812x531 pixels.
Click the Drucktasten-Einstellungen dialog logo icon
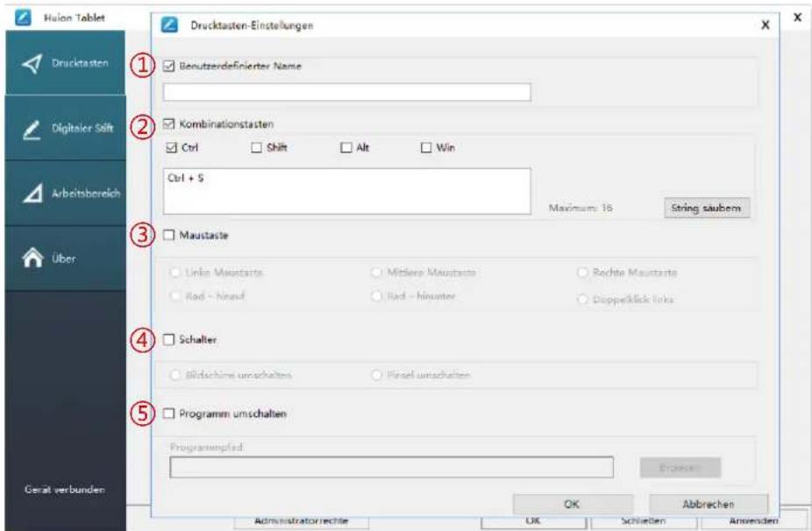169,25
